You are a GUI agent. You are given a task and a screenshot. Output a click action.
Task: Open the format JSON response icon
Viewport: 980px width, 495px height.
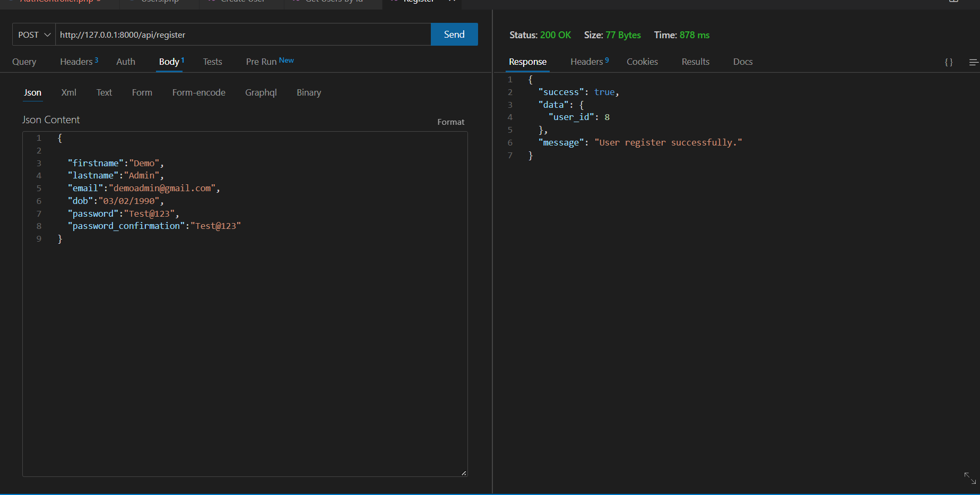[x=949, y=62]
